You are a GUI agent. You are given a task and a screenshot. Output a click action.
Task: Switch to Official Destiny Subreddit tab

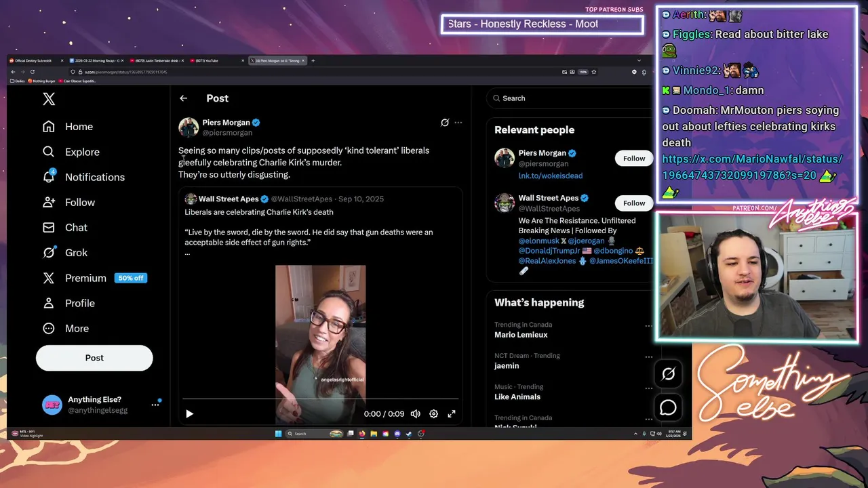(37, 61)
